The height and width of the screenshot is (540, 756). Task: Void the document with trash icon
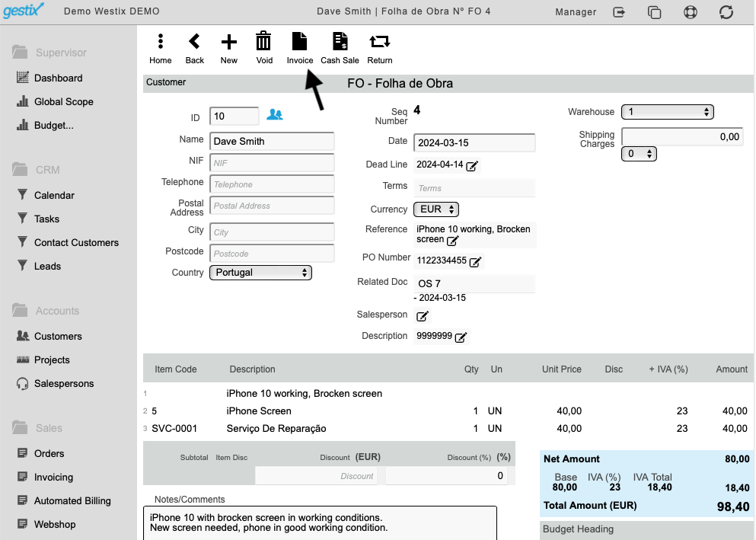click(263, 48)
